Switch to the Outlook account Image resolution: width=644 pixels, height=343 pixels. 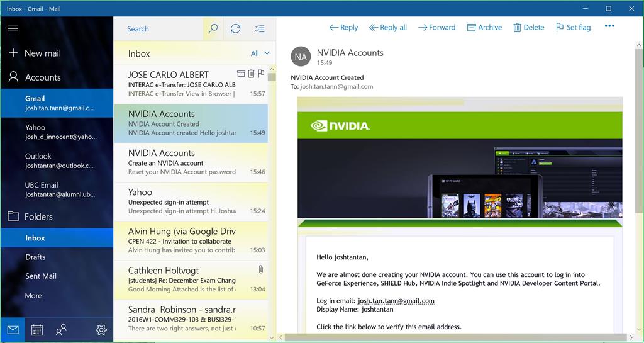pos(57,160)
